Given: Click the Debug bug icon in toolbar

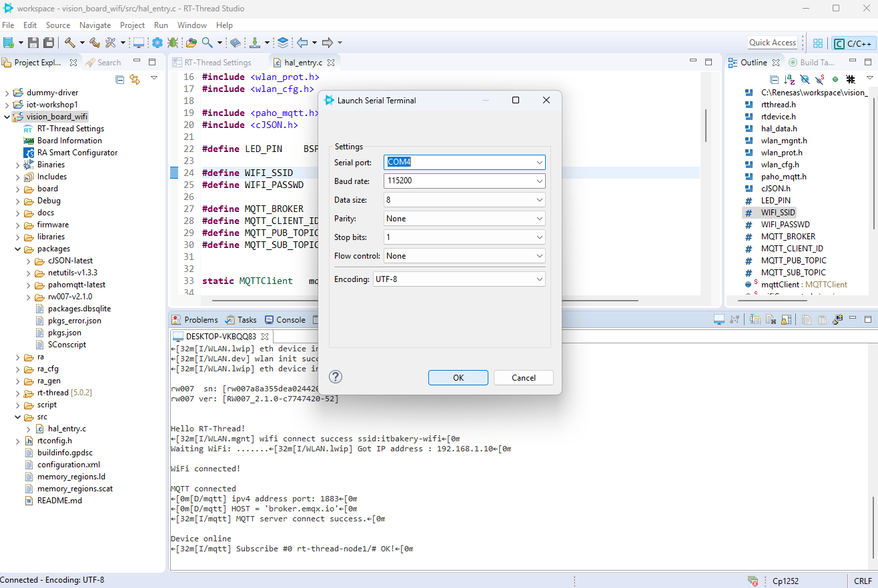Looking at the screenshot, I should 173,43.
